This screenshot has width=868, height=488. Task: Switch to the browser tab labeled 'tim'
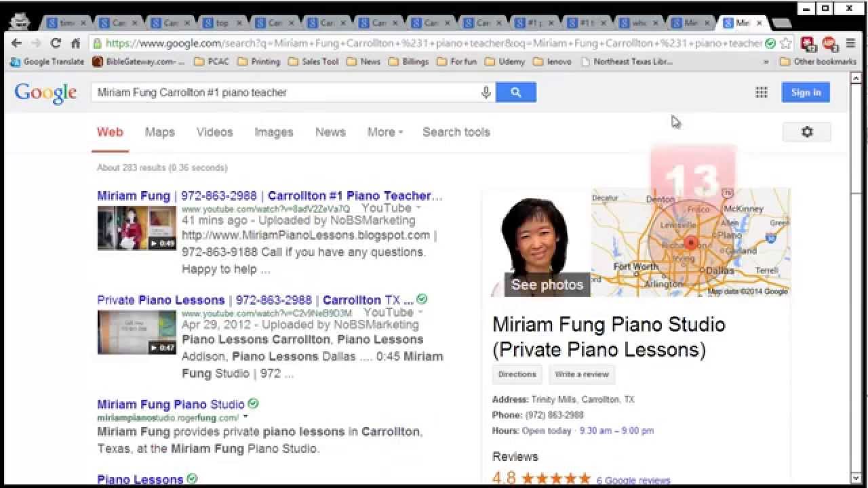67,23
